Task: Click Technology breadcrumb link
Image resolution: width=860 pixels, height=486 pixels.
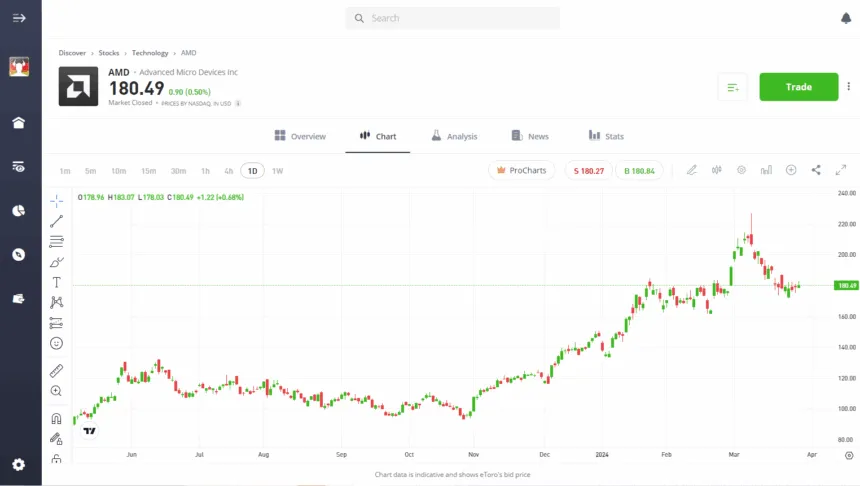Action: (150, 53)
